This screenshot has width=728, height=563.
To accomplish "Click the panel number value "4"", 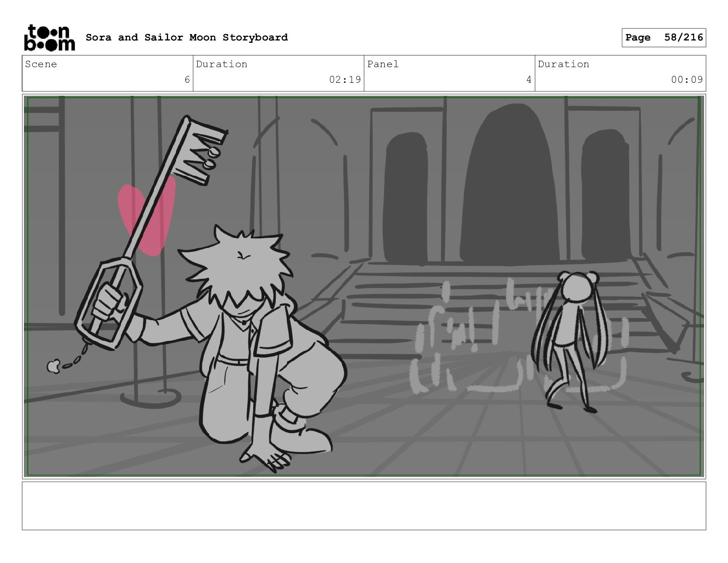I will point(529,80).
